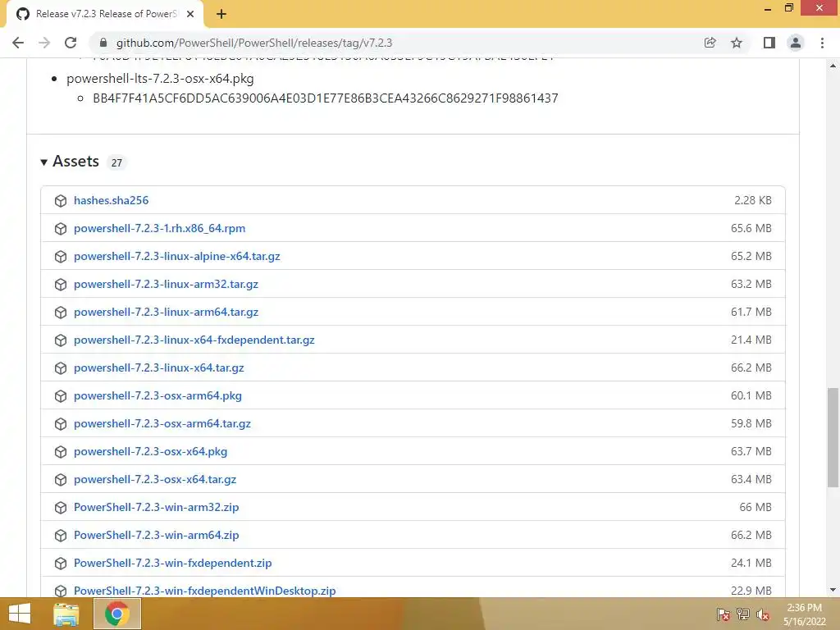The height and width of the screenshot is (630, 840).
Task: Bookmark this page with star icon
Action: (737, 43)
